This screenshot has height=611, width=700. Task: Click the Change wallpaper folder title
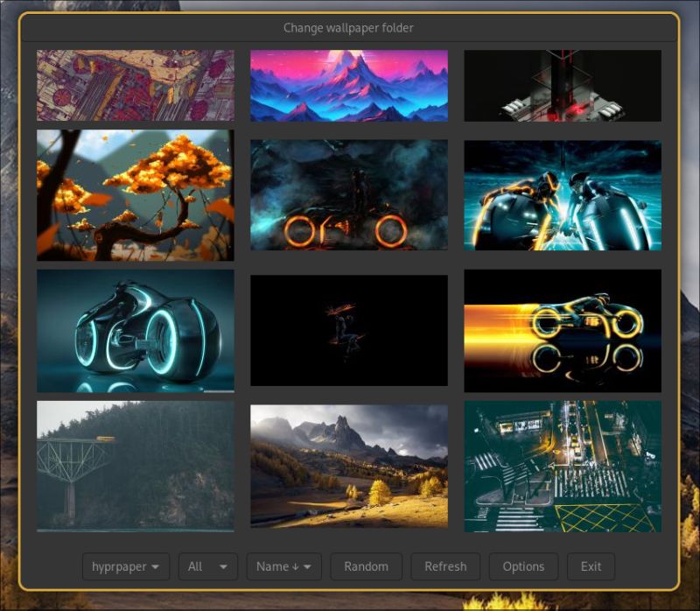point(350,28)
